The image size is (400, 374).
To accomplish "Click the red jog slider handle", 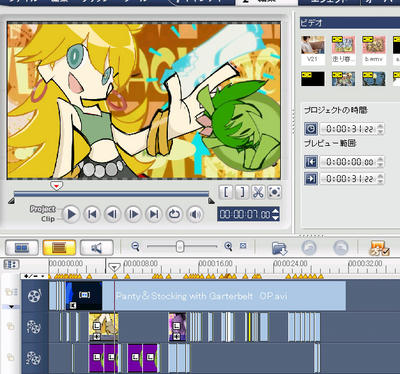I will pyautogui.click(x=56, y=185).
